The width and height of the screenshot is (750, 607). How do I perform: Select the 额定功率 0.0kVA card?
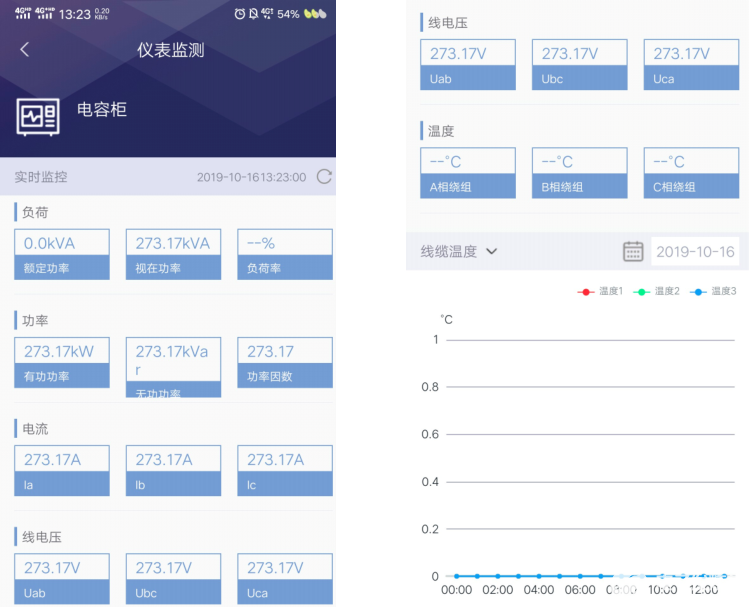coord(62,254)
